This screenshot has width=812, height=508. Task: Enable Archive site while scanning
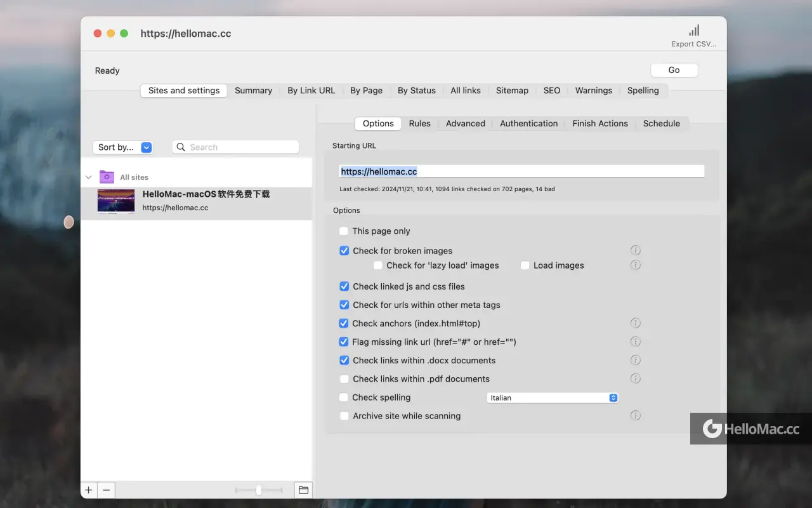(344, 416)
